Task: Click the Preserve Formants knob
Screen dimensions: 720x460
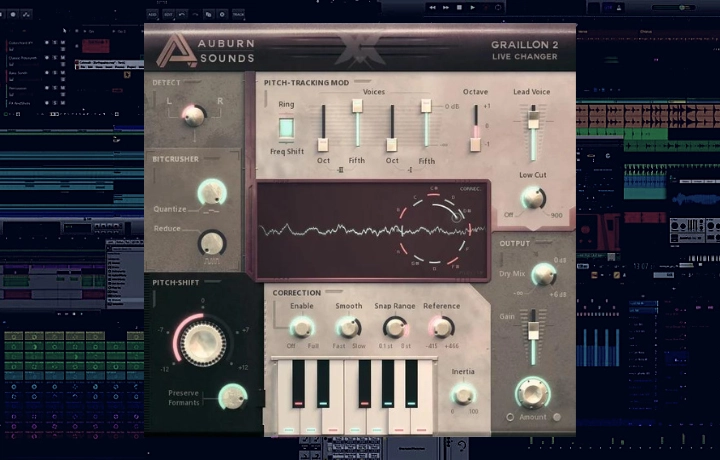Action: [233, 397]
